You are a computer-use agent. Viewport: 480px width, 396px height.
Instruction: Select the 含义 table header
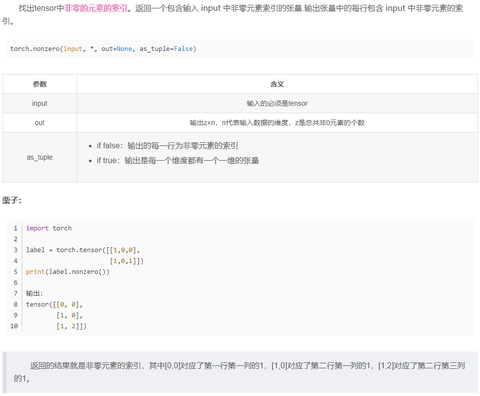point(277,84)
